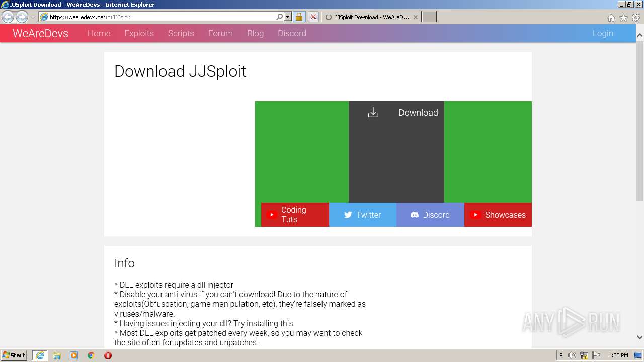Click the tray monitor icon beside the clock
Screen dimensions: 644x362
[638, 355]
